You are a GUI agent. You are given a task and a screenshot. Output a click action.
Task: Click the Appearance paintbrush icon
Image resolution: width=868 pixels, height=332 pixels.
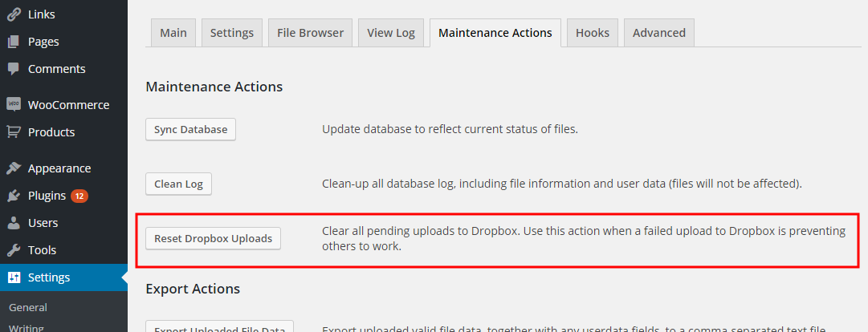pos(14,168)
